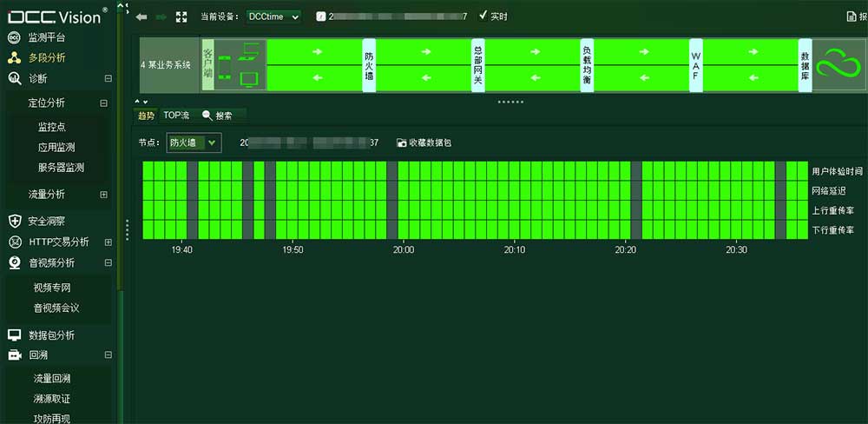
Task: Collapse the 回溯 section
Action: click(x=108, y=354)
